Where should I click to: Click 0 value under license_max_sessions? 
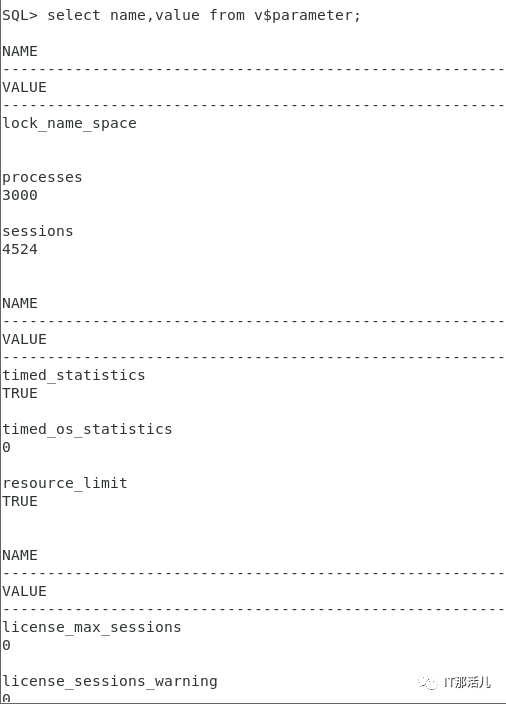click(6, 645)
